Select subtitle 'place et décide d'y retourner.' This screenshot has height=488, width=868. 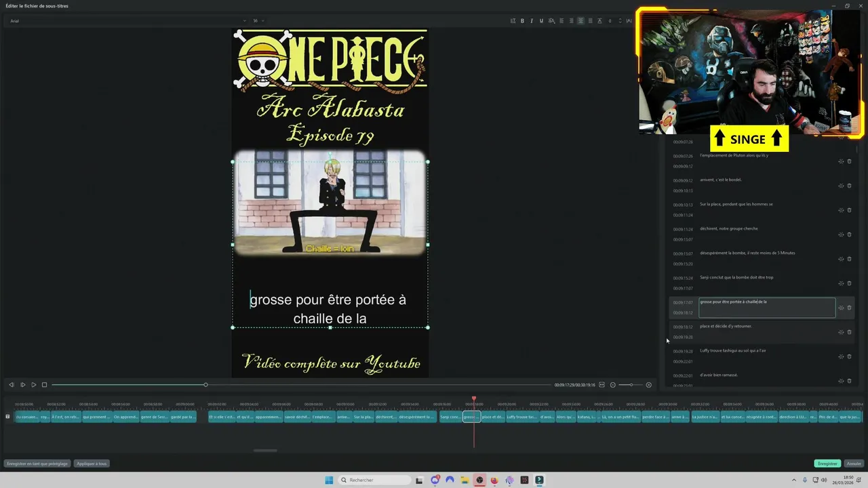[726, 326]
